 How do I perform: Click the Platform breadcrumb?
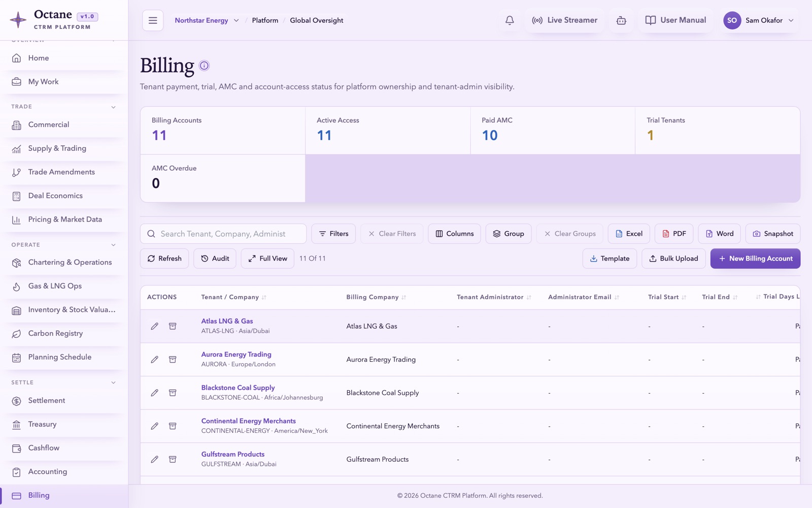[x=265, y=20]
